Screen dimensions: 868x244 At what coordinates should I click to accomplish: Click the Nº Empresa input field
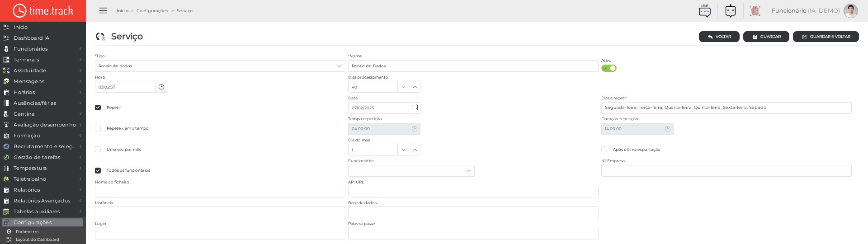(x=726, y=171)
